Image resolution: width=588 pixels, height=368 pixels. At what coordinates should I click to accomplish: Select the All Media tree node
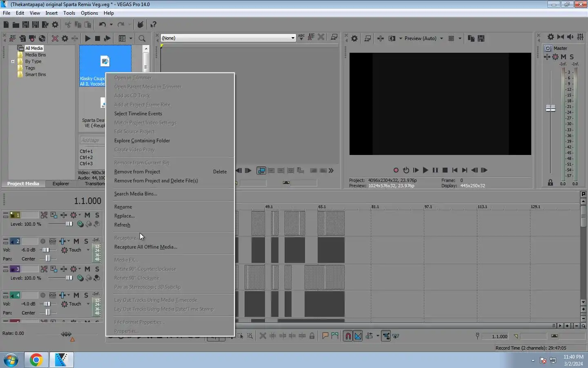34,48
